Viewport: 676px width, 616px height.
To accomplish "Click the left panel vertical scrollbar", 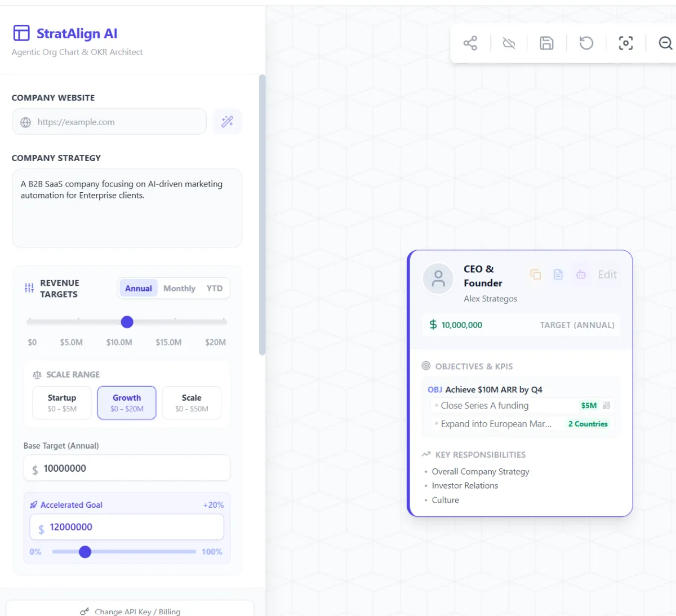I will point(262,214).
